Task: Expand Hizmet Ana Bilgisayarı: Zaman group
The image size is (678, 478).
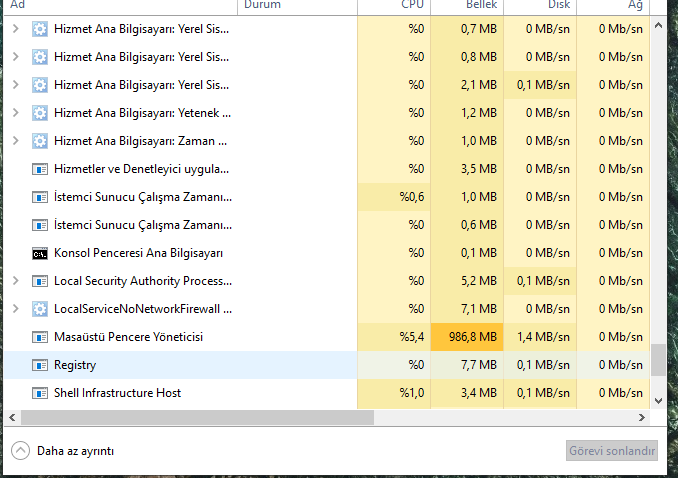Action: [16, 141]
